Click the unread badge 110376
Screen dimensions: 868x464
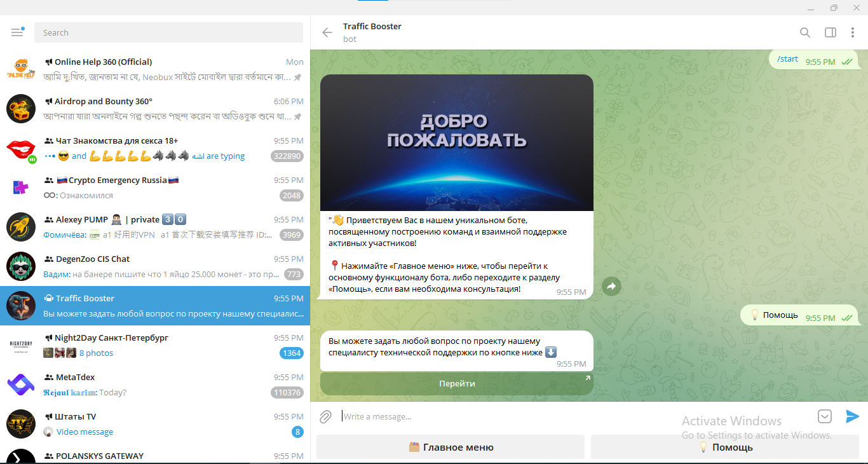tap(287, 393)
